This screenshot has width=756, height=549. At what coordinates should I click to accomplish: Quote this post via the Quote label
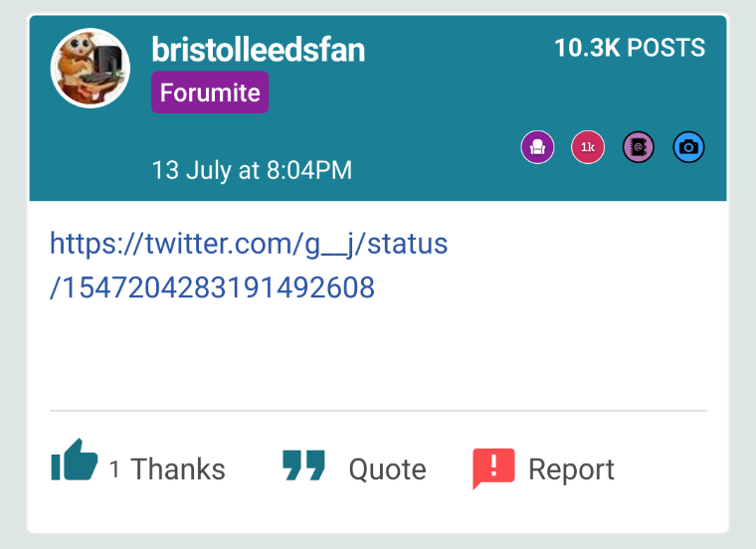(388, 469)
